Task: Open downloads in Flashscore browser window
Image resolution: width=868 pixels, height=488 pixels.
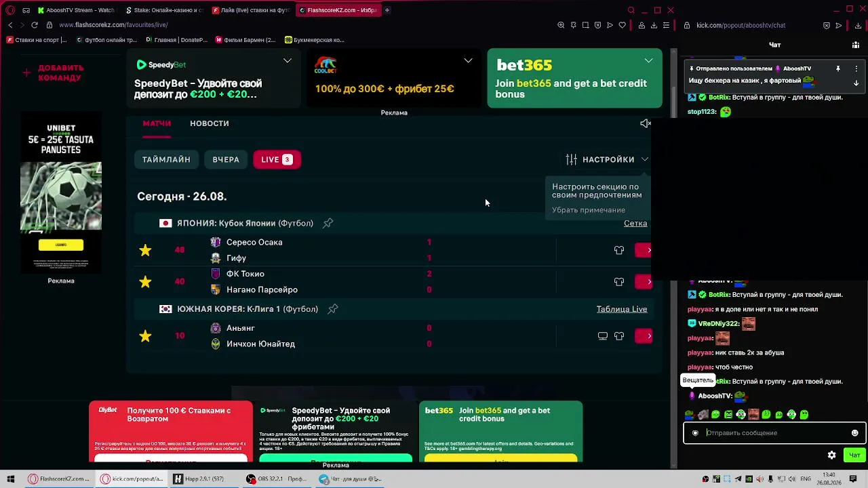Action: (x=654, y=25)
